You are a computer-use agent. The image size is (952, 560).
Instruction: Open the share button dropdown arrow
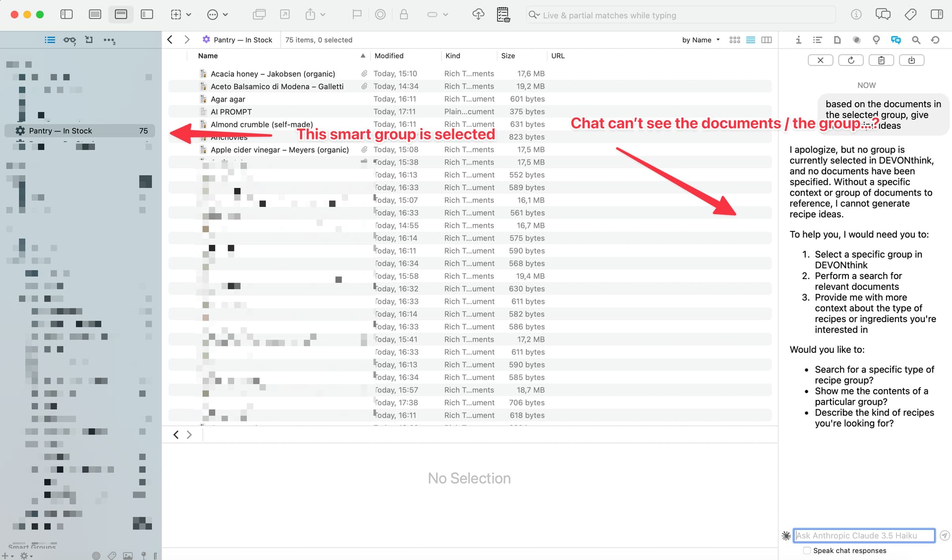pos(323,15)
